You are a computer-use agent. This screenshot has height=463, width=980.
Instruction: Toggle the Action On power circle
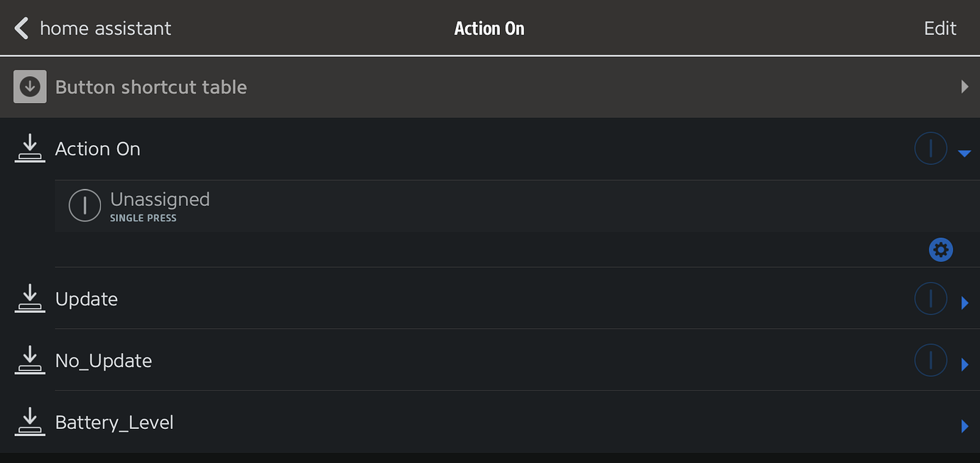(930, 149)
